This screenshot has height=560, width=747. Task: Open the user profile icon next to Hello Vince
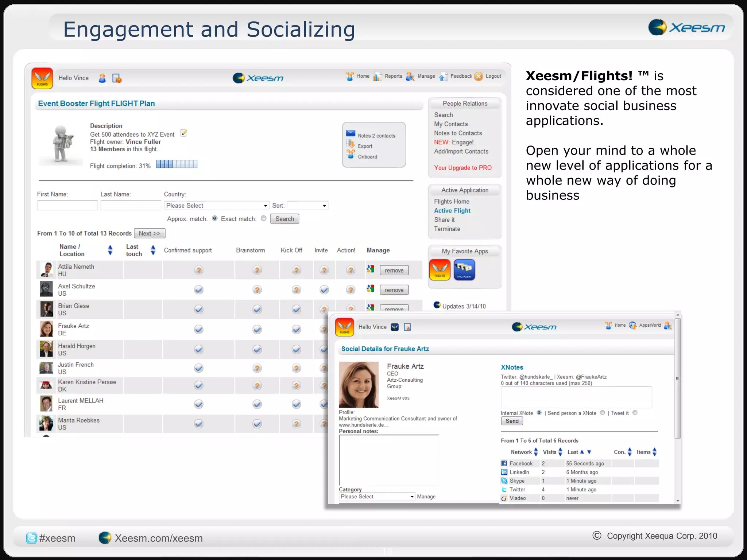point(102,78)
